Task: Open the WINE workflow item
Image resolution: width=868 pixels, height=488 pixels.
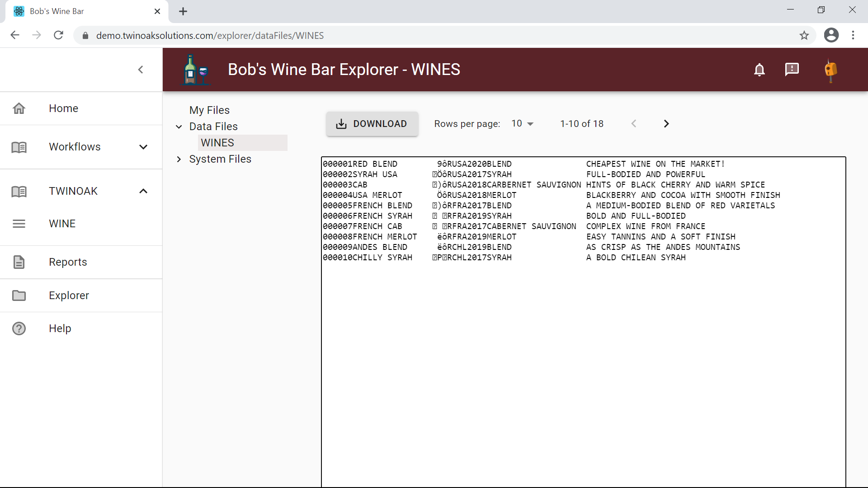Action: pyautogui.click(x=81, y=224)
